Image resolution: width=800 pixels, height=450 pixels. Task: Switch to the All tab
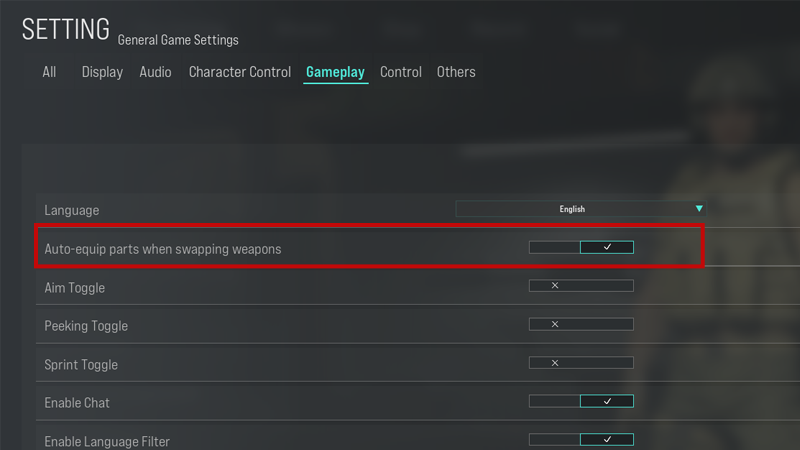tap(49, 72)
